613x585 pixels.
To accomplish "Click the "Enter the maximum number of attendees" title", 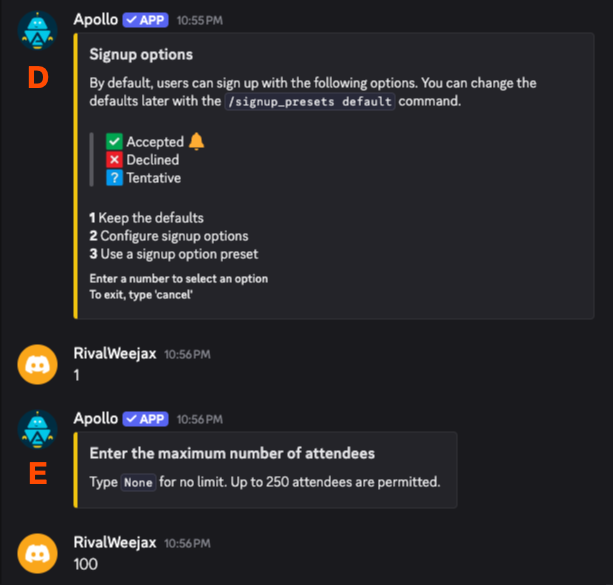I will click(x=232, y=453).
